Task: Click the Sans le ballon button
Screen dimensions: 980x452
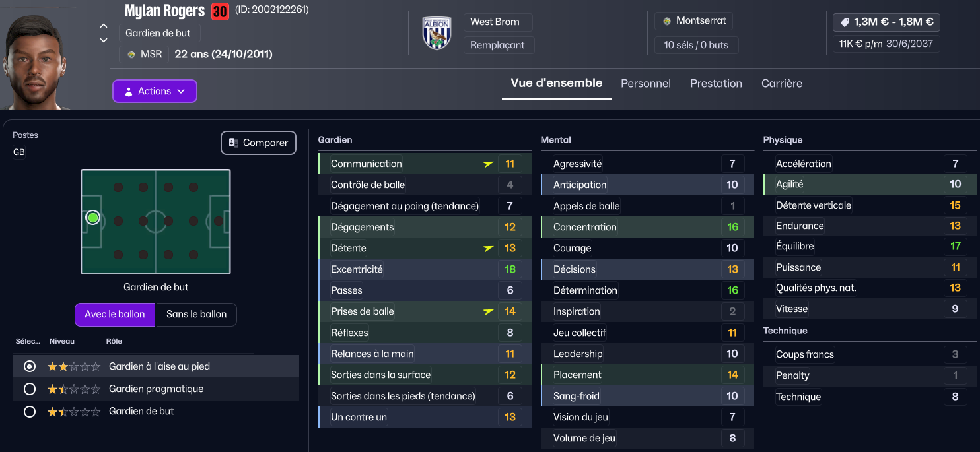Action: [x=196, y=314]
